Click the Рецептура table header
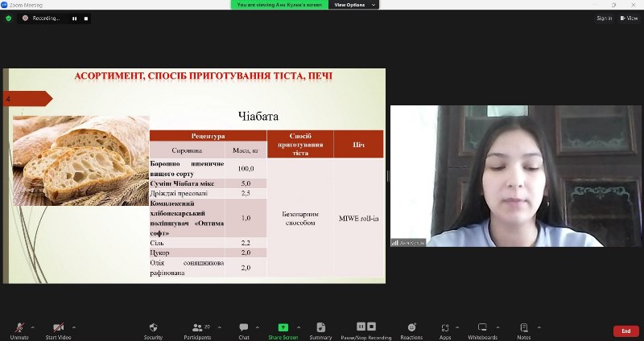The image size is (644, 341). pyautogui.click(x=208, y=136)
